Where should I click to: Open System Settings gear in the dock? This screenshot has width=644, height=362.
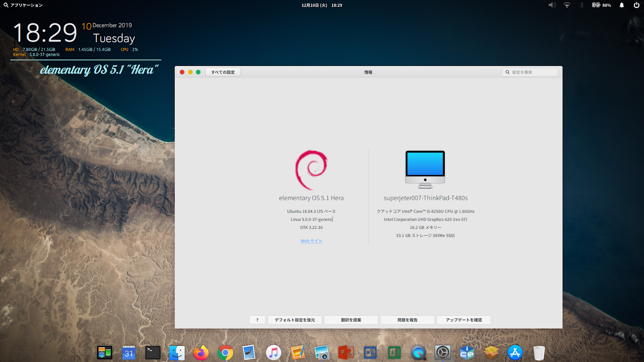point(443,353)
